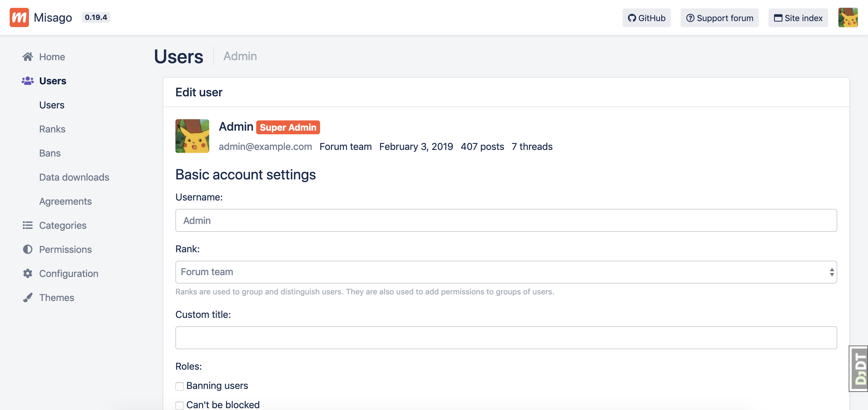
Task: Click the Home house icon in sidebar
Action: 28,57
